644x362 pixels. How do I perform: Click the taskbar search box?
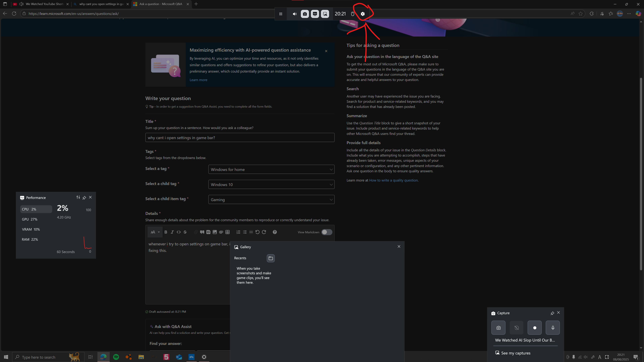48,357
